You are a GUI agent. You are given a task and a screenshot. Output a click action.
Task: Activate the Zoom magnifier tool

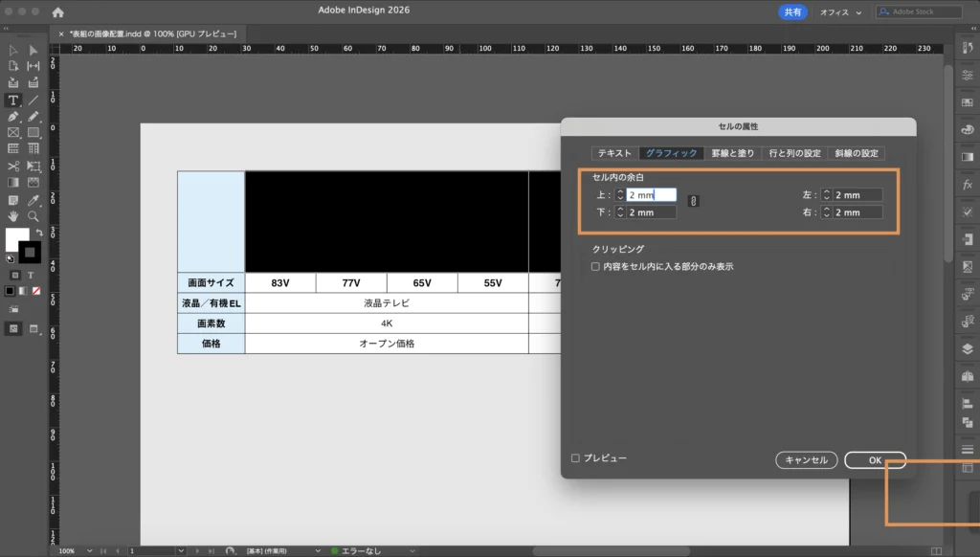pyautogui.click(x=33, y=216)
